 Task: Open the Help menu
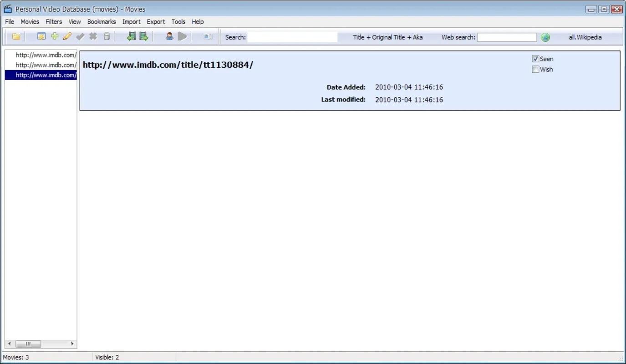198,21
